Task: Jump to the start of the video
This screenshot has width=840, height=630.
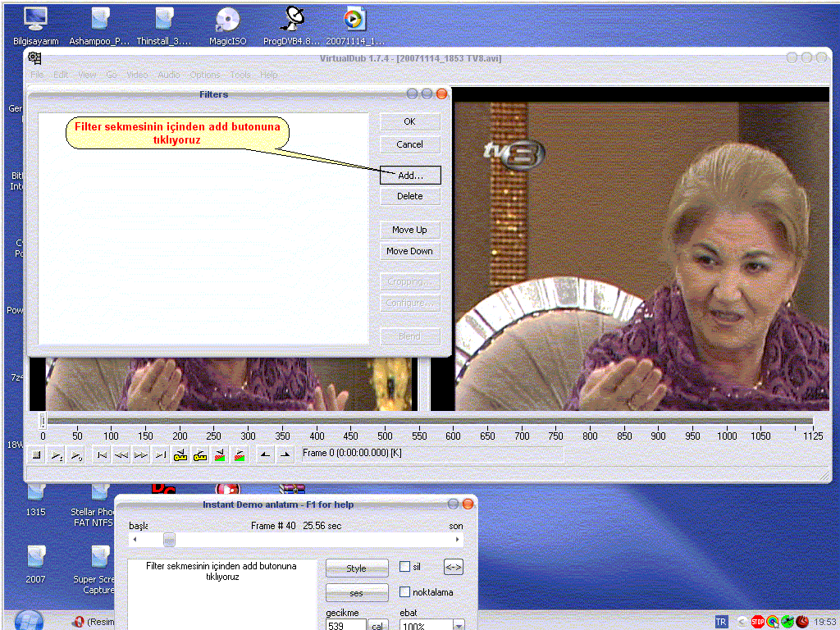Action: 102,455
